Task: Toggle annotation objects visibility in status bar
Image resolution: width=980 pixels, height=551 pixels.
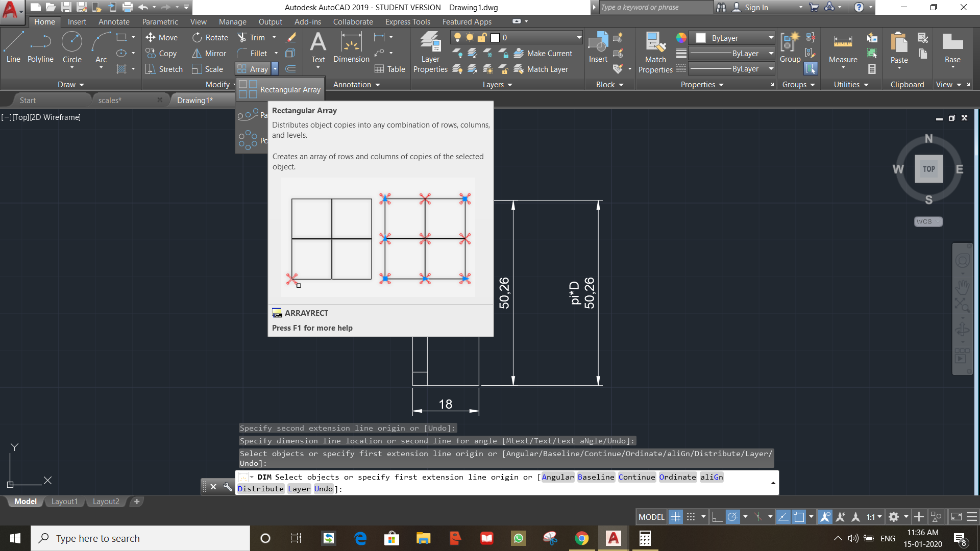Action: (x=825, y=517)
